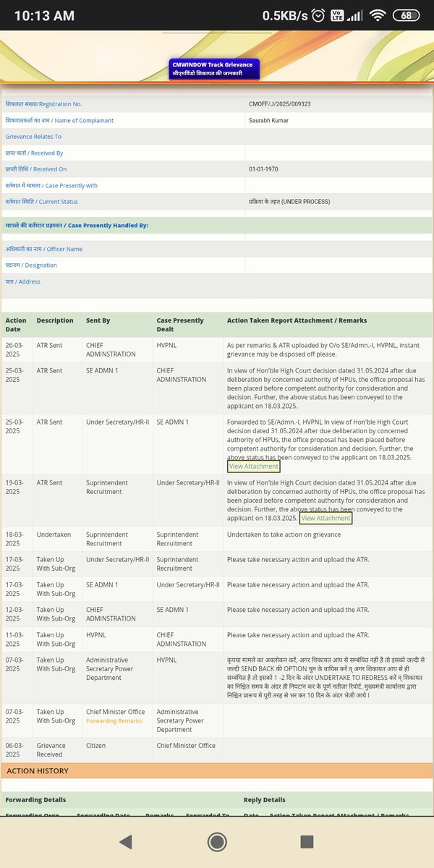The image size is (434, 868).
Task: Tap the 10:13 AM clock in status bar
Action: click(x=43, y=15)
